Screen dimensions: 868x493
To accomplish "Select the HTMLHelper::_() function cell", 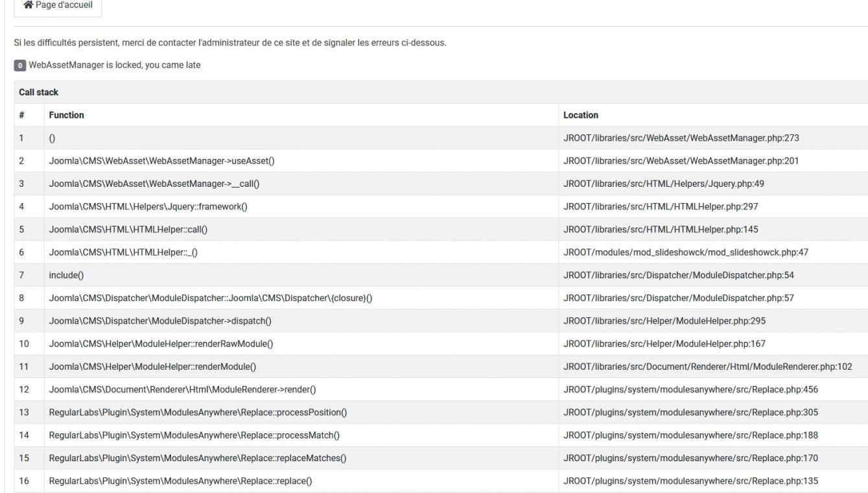I will [x=300, y=252].
